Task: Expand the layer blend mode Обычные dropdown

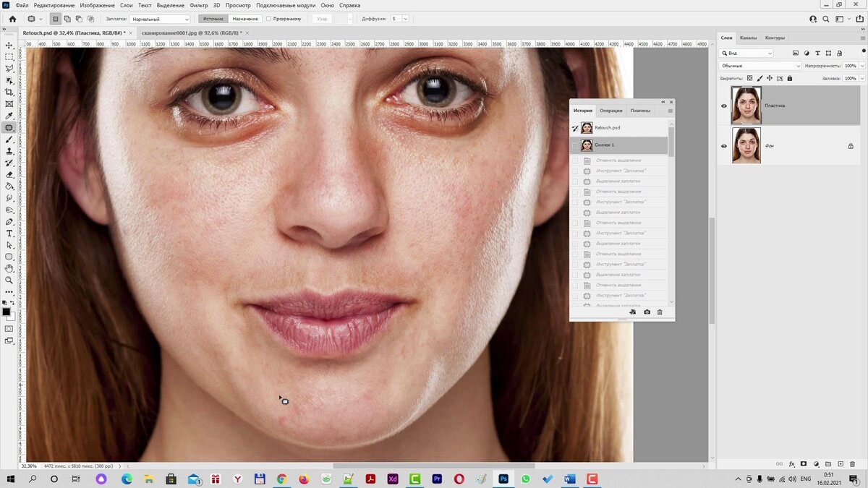Action: coord(759,66)
